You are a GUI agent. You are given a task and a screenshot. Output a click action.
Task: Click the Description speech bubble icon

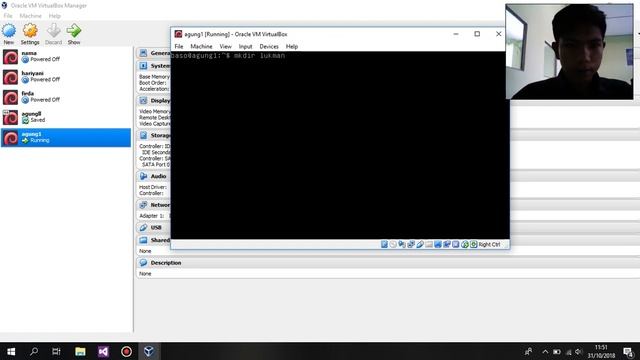pos(143,263)
